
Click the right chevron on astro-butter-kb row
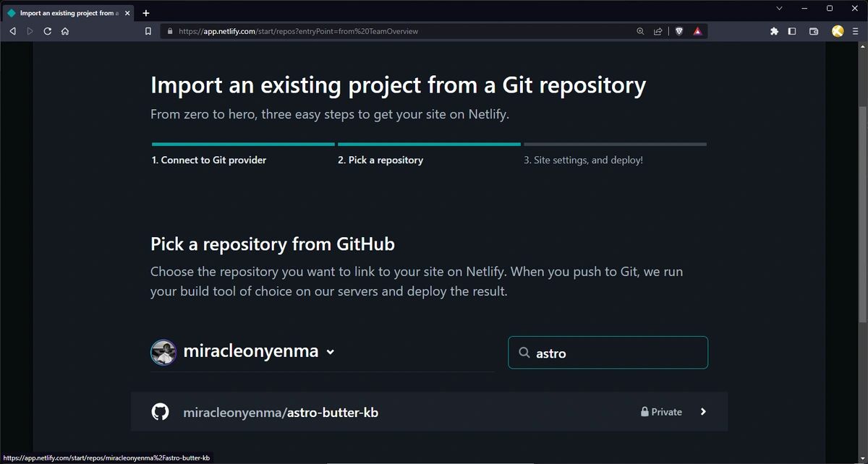tap(703, 412)
